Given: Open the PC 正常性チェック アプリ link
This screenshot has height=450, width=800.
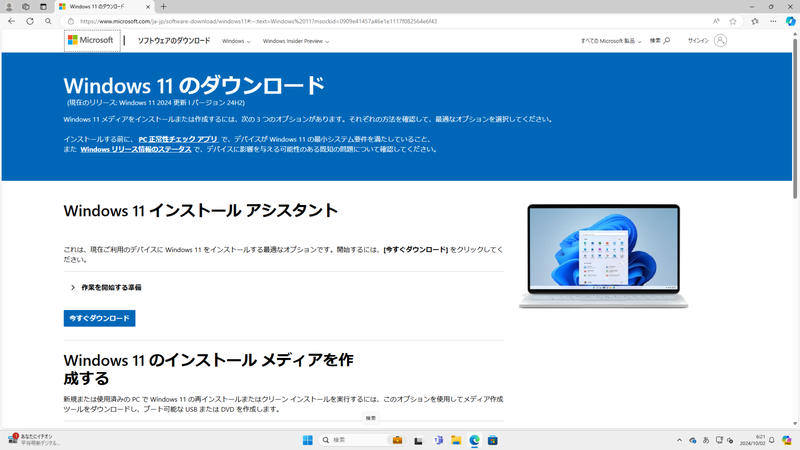Looking at the screenshot, I should pos(178,139).
